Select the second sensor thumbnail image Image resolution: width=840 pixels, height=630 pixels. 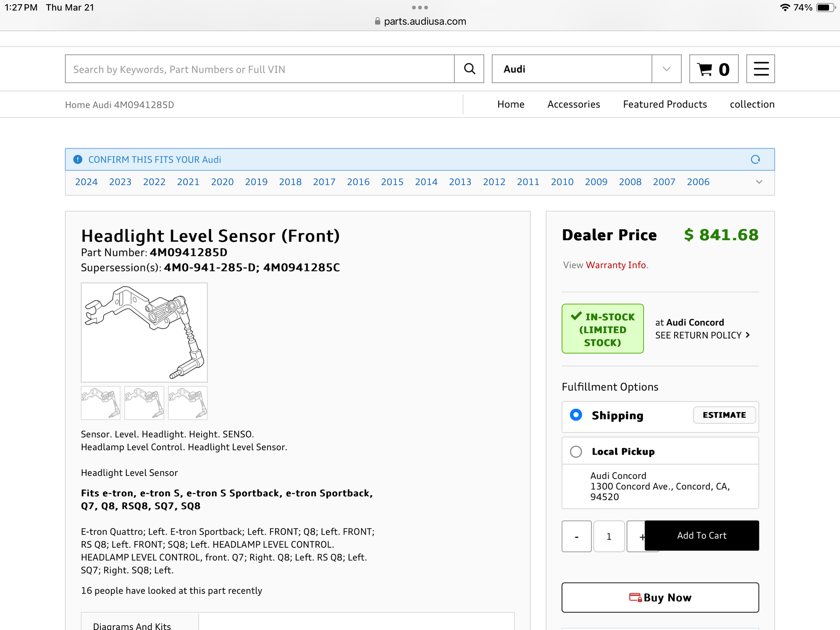pos(144,402)
